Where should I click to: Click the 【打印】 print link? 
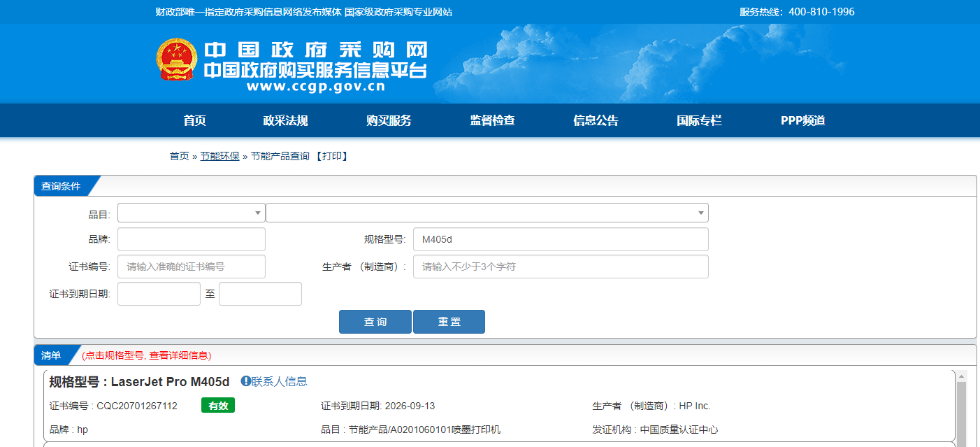click(x=332, y=156)
